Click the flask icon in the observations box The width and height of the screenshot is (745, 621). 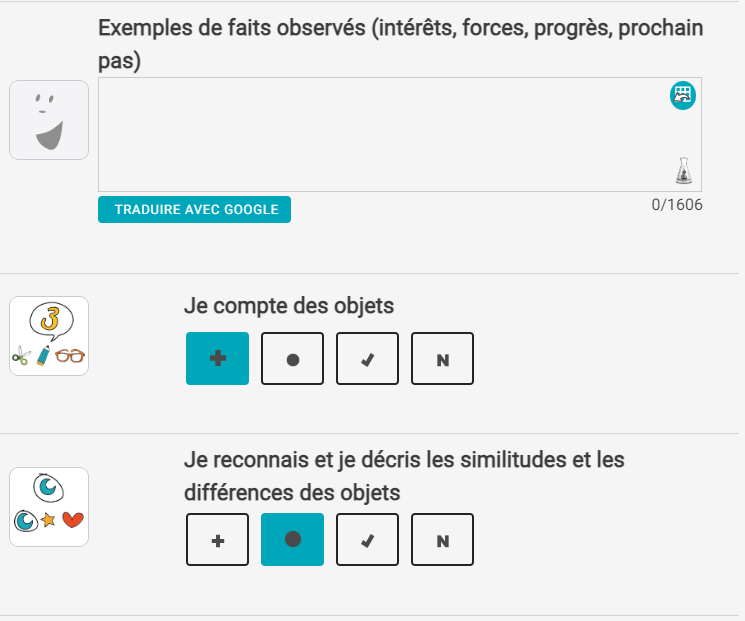click(x=684, y=171)
